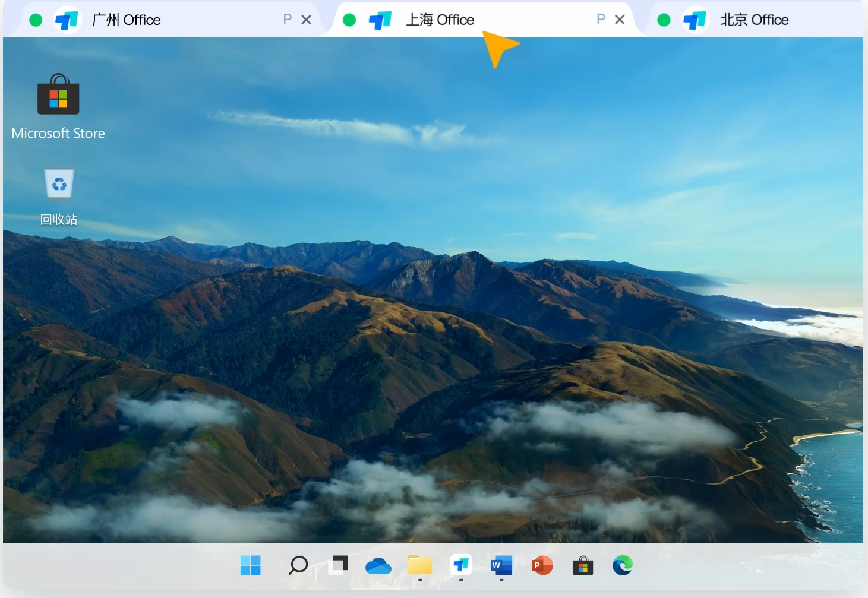This screenshot has width=868, height=598.
Task: Launch File Explorer from the taskbar
Action: click(419, 565)
